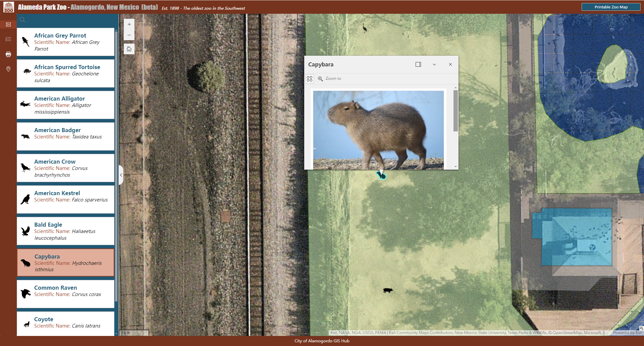Screen dimensions: 644x346
Task: Open the printer icon in the brown sidebar
Action: click(8, 54)
